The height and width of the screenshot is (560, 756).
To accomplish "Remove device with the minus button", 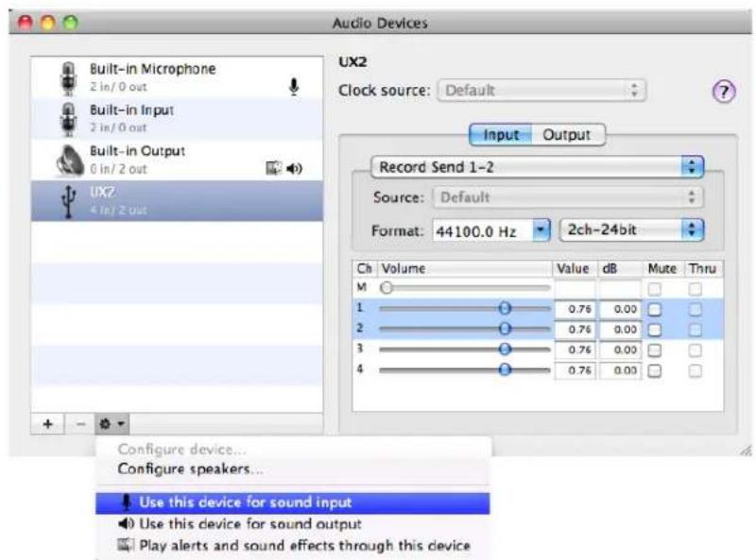I will click(x=80, y=424).
